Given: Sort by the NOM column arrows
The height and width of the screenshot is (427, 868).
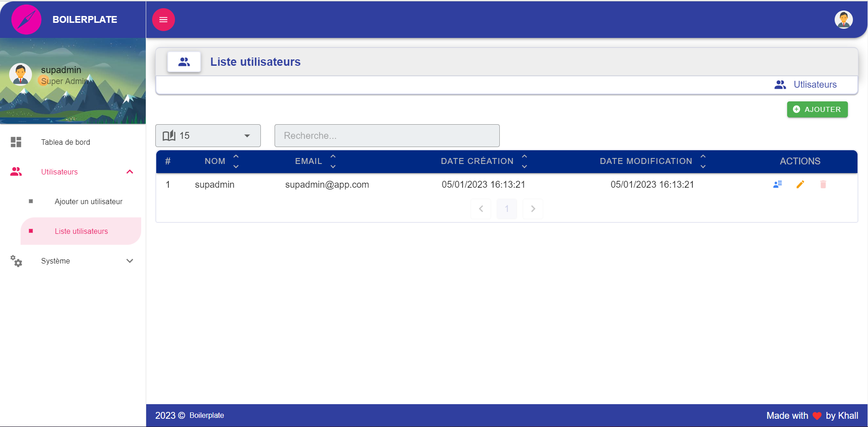Looking at the screenshot, I should pyautogui.click(x=236, y=161).
